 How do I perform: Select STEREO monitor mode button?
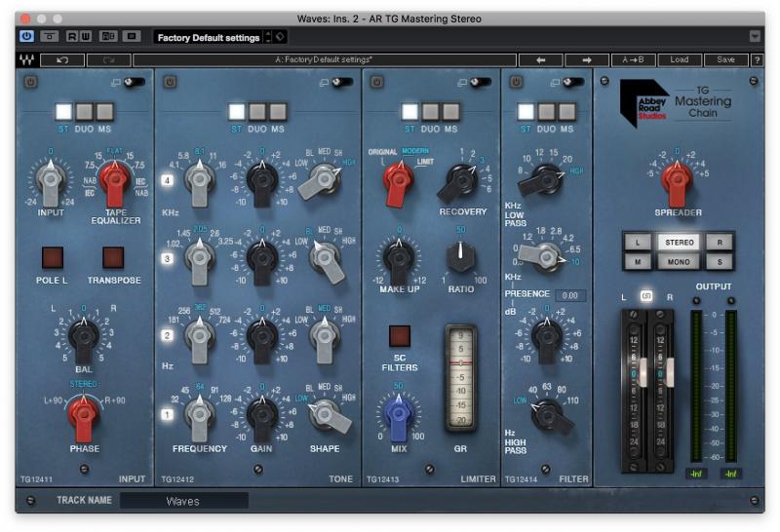[679, 243]
